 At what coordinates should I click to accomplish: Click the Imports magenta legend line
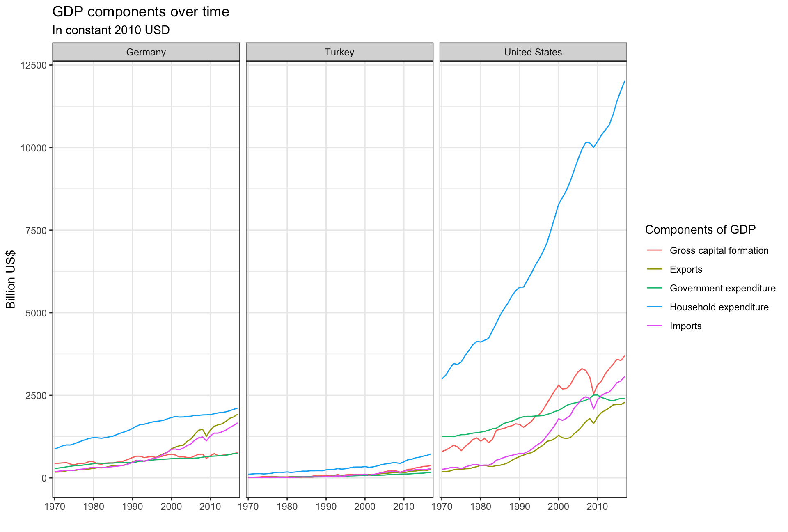tap(654, 326)
